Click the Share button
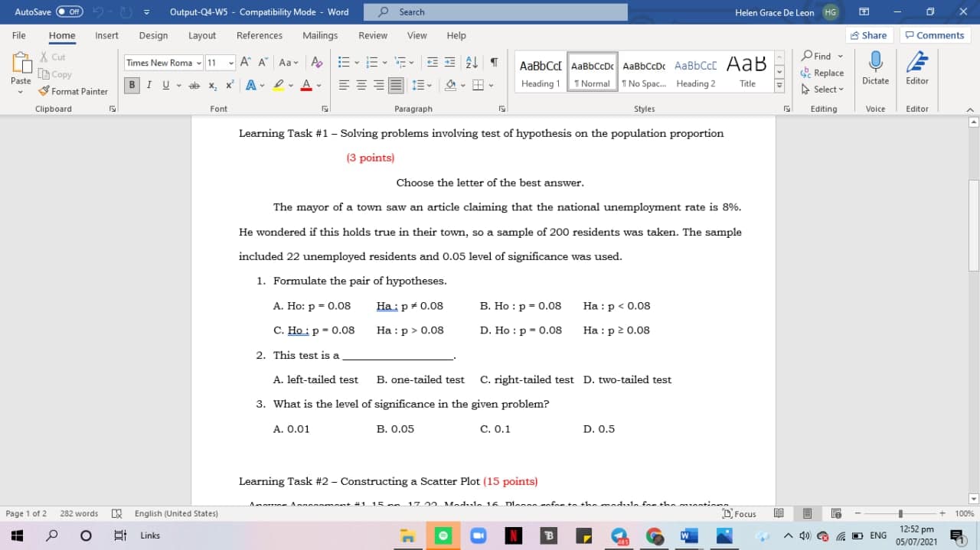 pos(869,34)
